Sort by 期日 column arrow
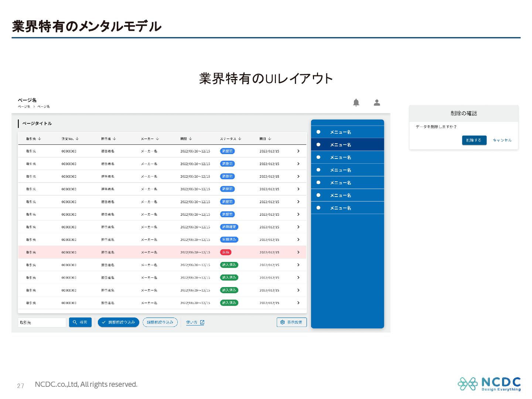532x399 pixels. (x=270, y=139)
